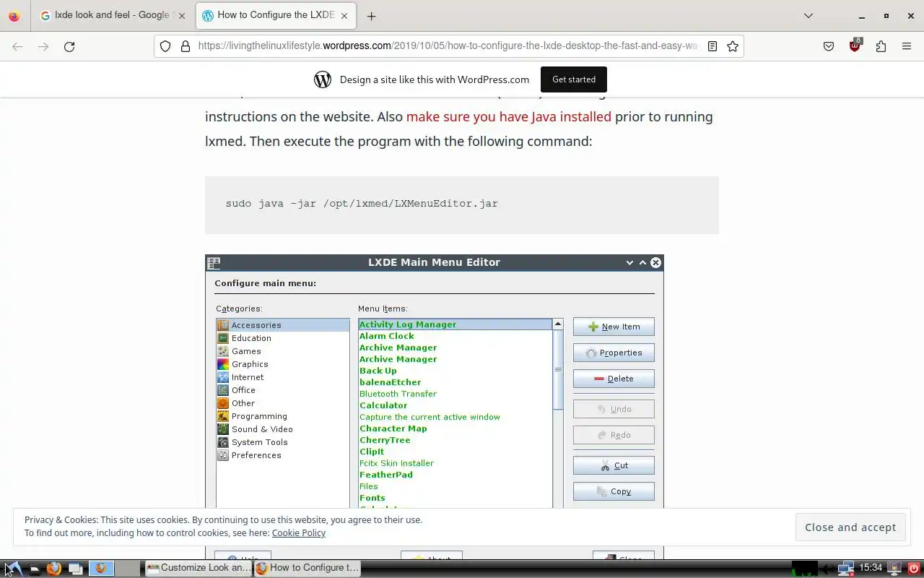Select 'Graphics' category in the screenshot

283,364
